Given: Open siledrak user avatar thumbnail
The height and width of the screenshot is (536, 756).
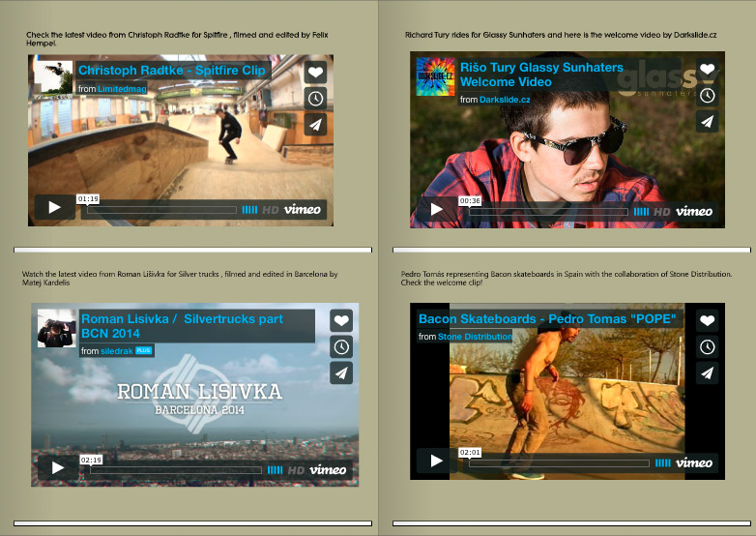Looking at the screenshot, I should click(x=54, y=329).
